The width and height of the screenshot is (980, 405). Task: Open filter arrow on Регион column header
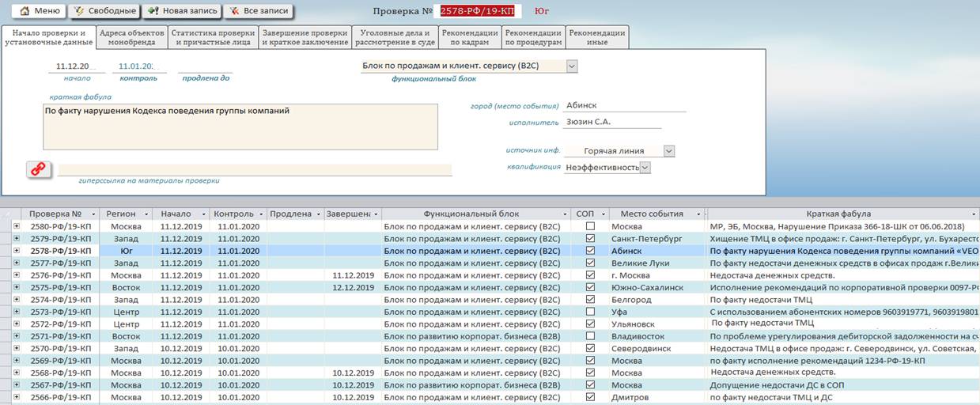pos(148,214)
